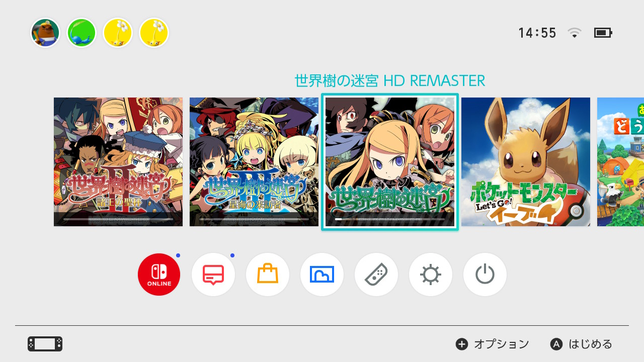Viewport: 644px width, 362px height.
Task: Select 世界樹の迷宮 II 諸王の聖杯 game tile
Action: (118, 162)
